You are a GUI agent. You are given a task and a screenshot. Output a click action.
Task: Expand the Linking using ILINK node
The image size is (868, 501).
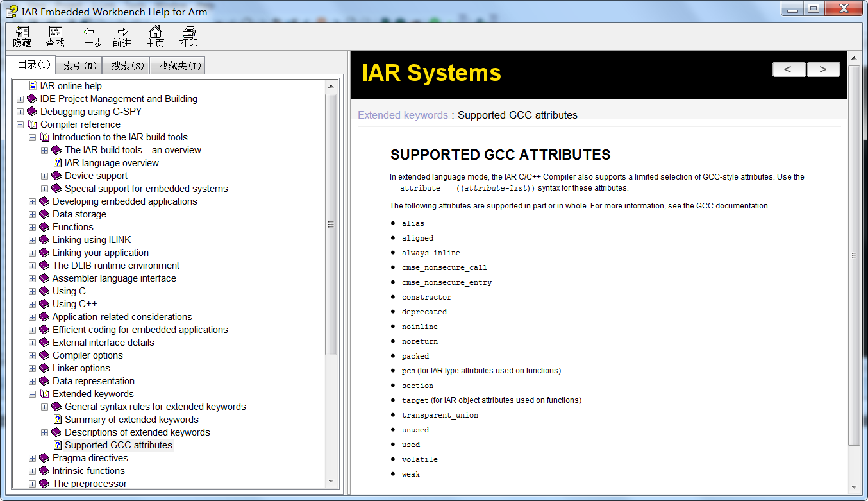tap(32, 240)
